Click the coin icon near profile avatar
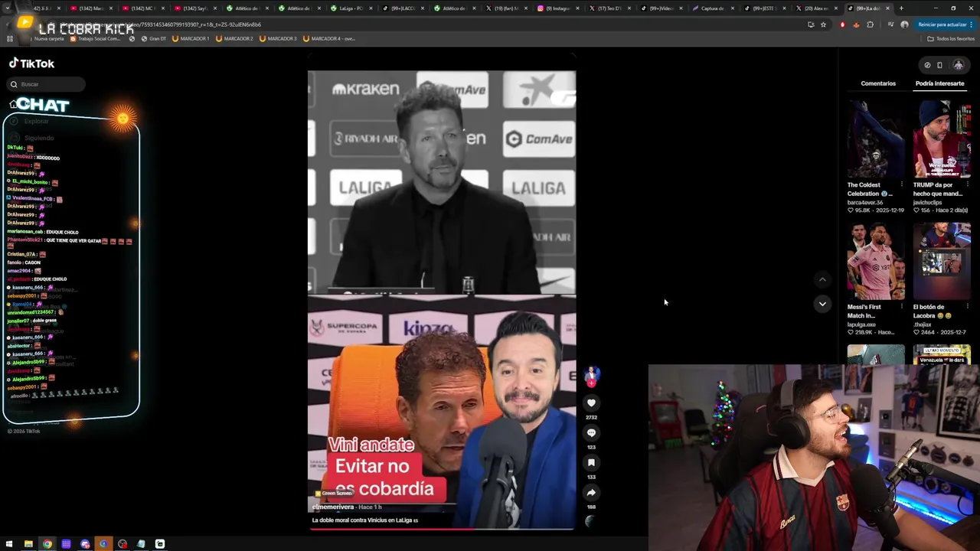Image resolution: width=980 pixels, height=551 pixels. (927, 65)
